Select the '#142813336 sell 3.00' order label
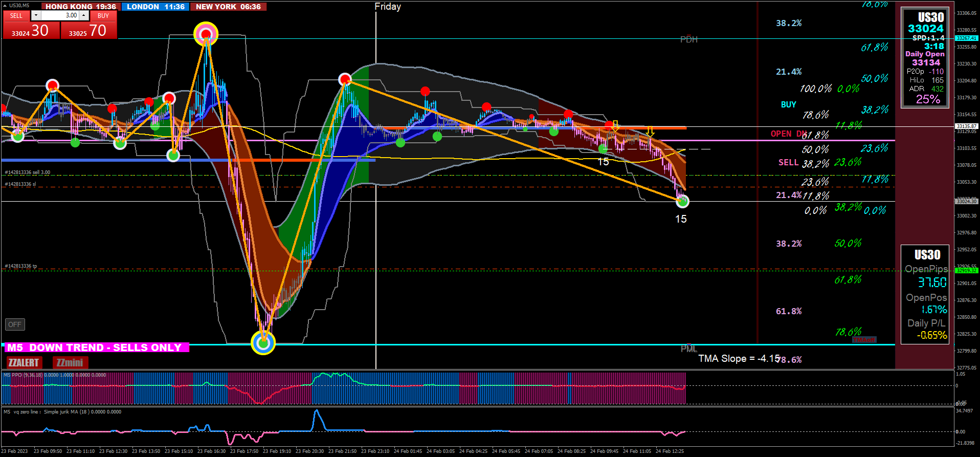The height and width of the screenshot is (457, 980). pos(28,172)
